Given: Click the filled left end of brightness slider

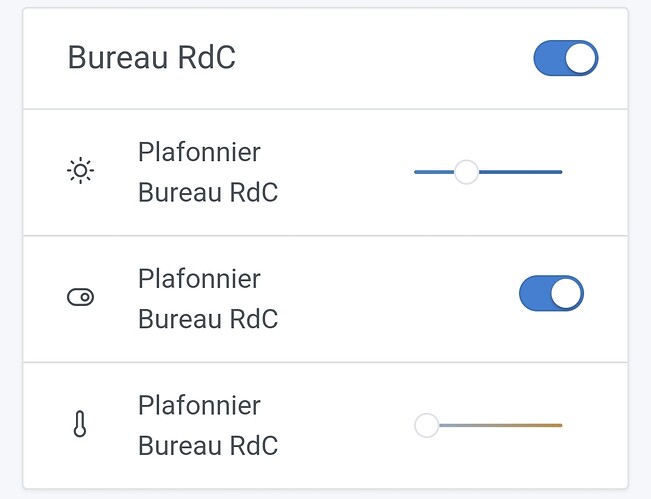Looking at the screenshot, I should 418,172.
